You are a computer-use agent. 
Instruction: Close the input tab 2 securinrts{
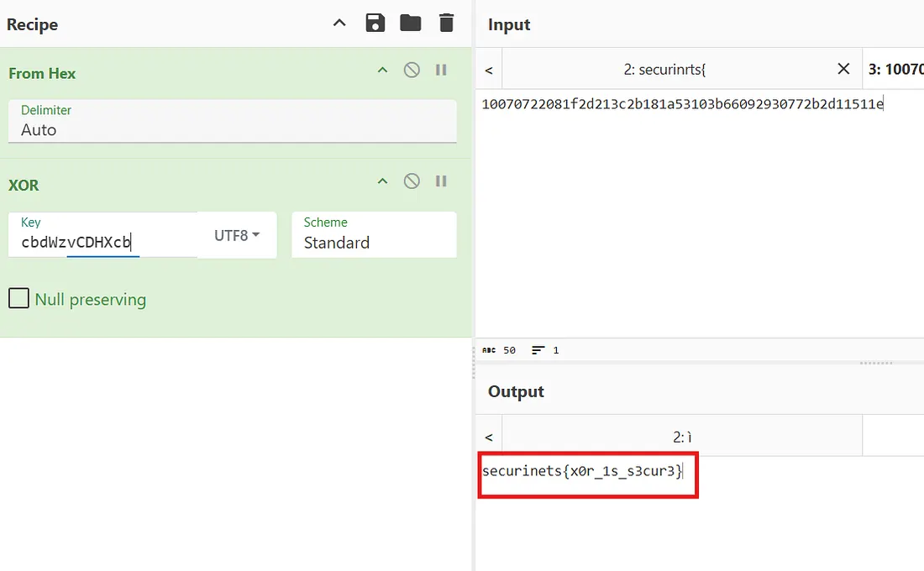pyautogui.click(x=843, y=69)
